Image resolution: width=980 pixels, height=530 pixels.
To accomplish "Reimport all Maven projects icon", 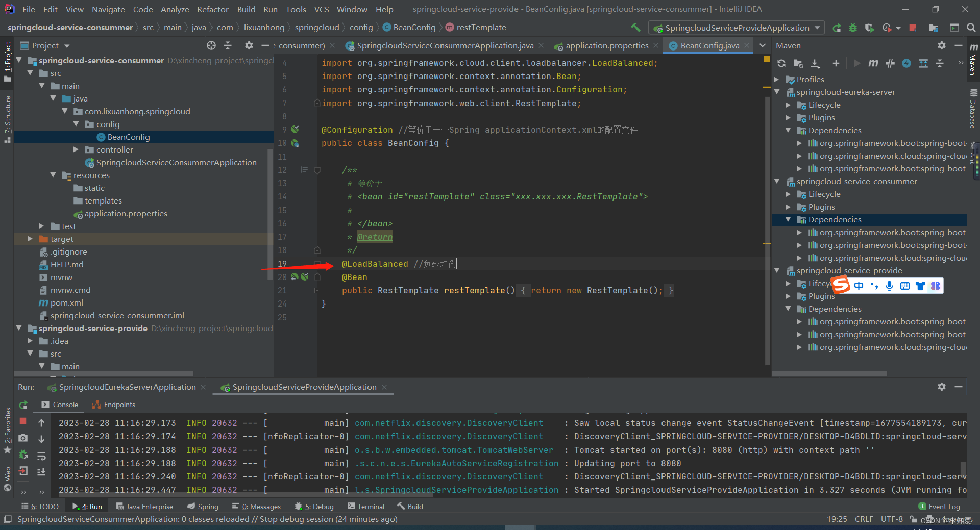I will point(781,63).
